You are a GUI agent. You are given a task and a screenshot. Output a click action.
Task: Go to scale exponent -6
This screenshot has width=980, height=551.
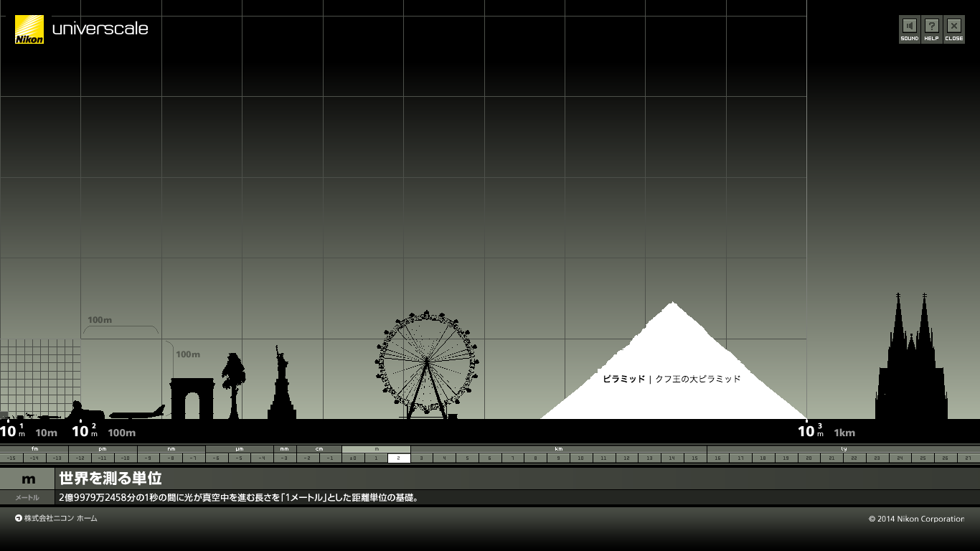pyautogui.click(x=216, y=458)
